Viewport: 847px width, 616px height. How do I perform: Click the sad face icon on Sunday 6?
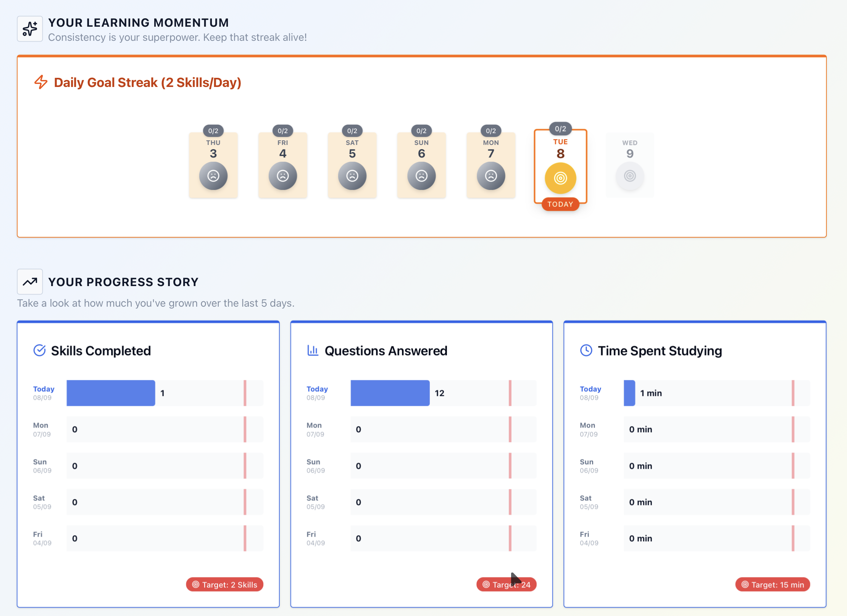[421, 176]
